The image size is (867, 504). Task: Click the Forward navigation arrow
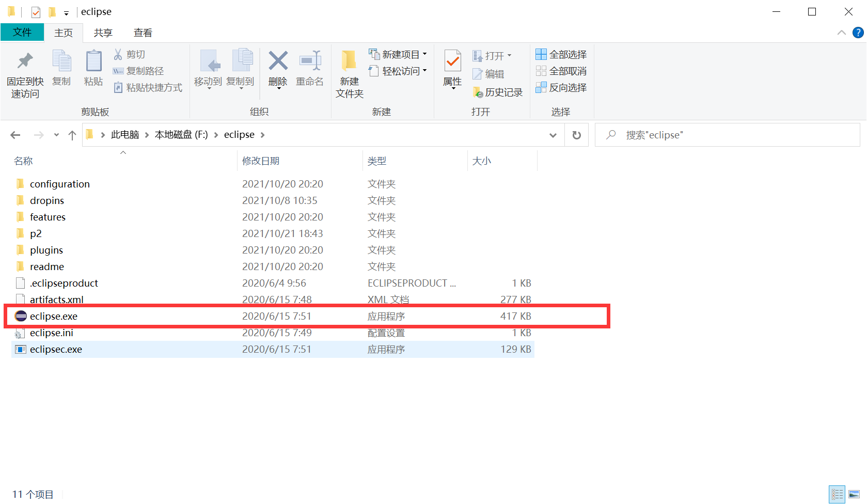pyautogui.click(x=39, y=135)
